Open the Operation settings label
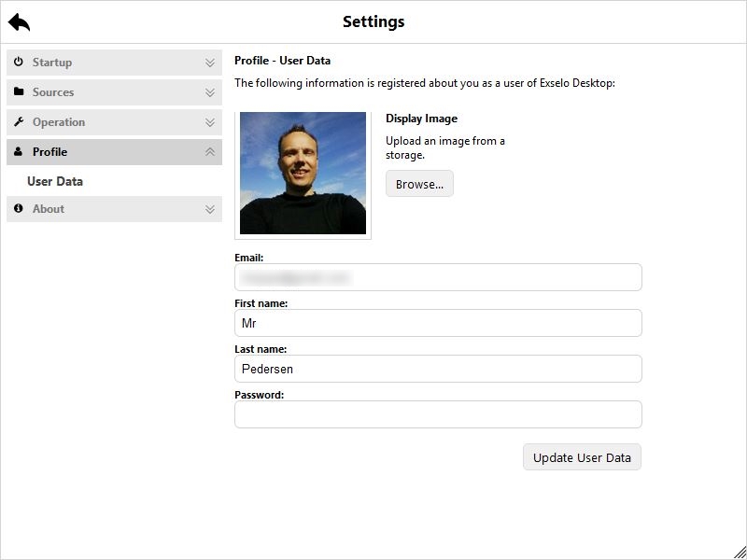The image size is (747, 560). [59, 122]
